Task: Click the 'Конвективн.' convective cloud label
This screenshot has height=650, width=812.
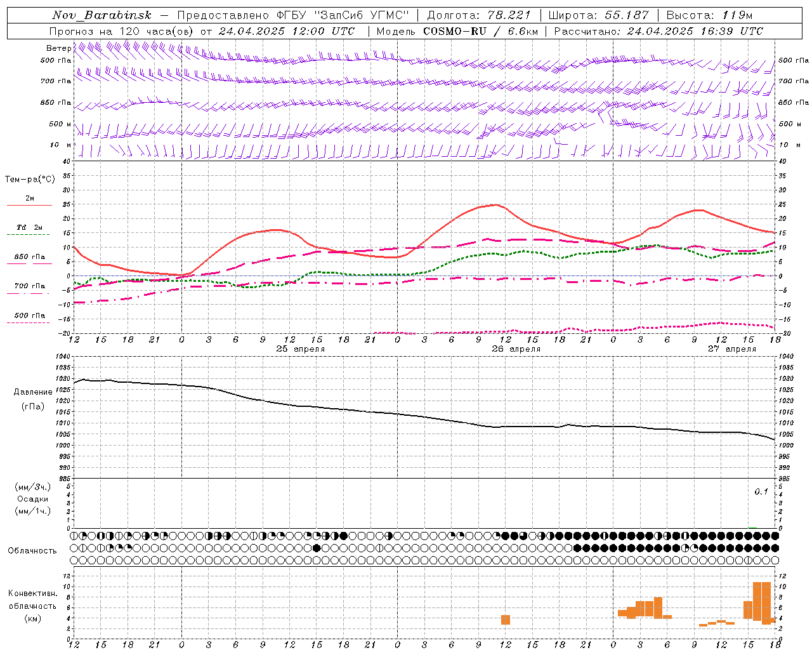Action: pyautogui.click(x=33, y=594)
